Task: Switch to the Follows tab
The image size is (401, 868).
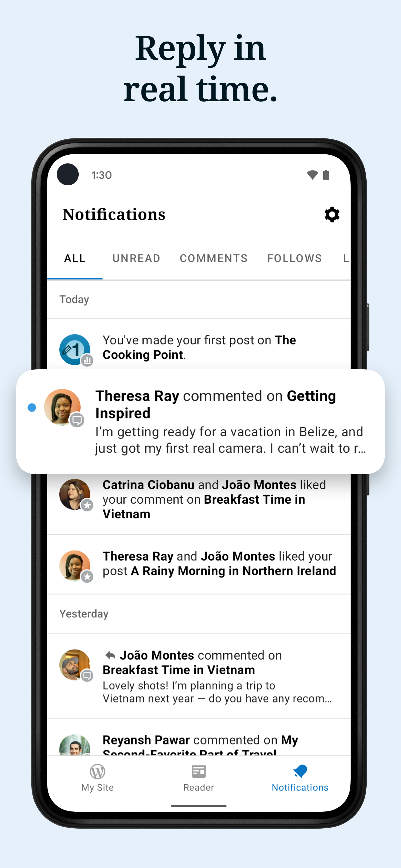Action: (x=295, y=258)
